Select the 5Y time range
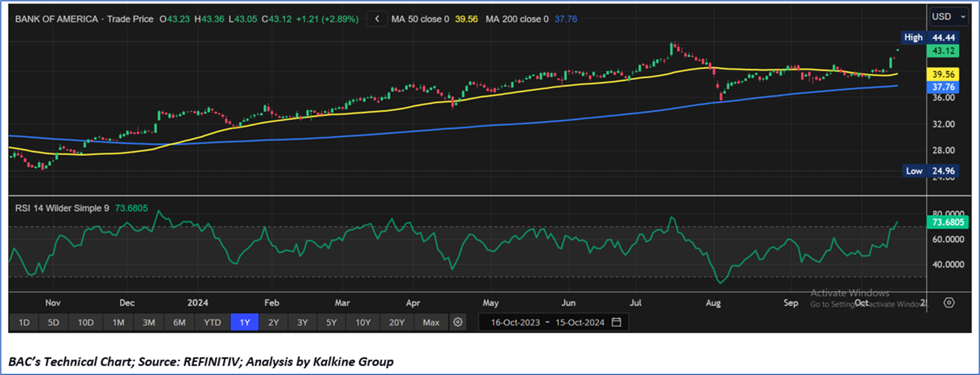980x375 pixels. [332, 322]
